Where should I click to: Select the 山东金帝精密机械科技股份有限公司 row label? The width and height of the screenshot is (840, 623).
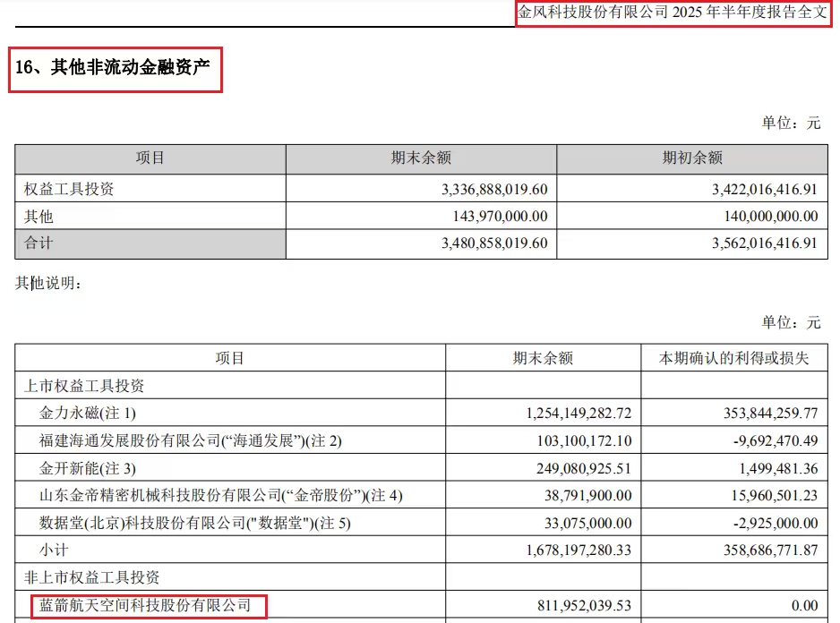[x=220, y=496]
